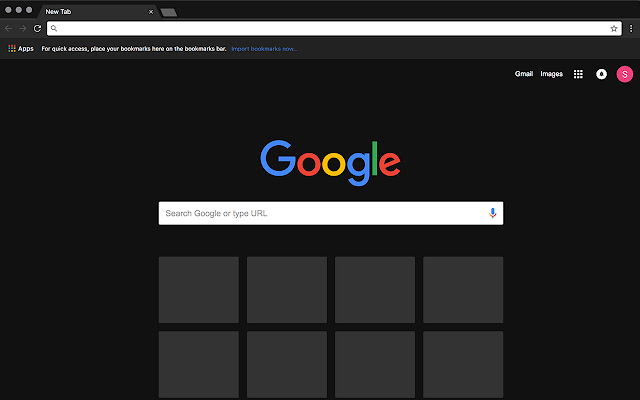Open the first thumbnail in the top row
This screenshot has height=400, width=640.
click(199, 290)
